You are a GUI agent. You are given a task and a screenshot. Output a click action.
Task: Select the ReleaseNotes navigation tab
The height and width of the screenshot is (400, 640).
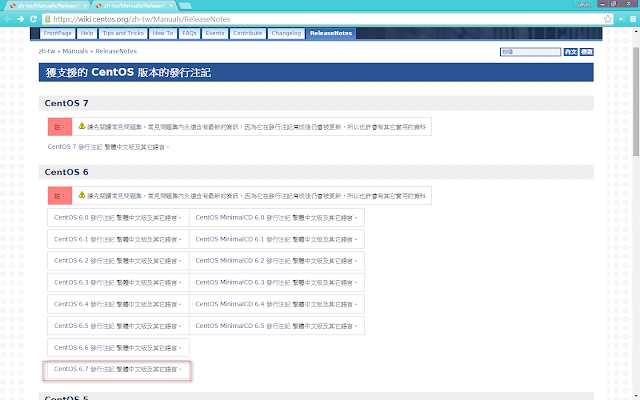pos(331,33)
